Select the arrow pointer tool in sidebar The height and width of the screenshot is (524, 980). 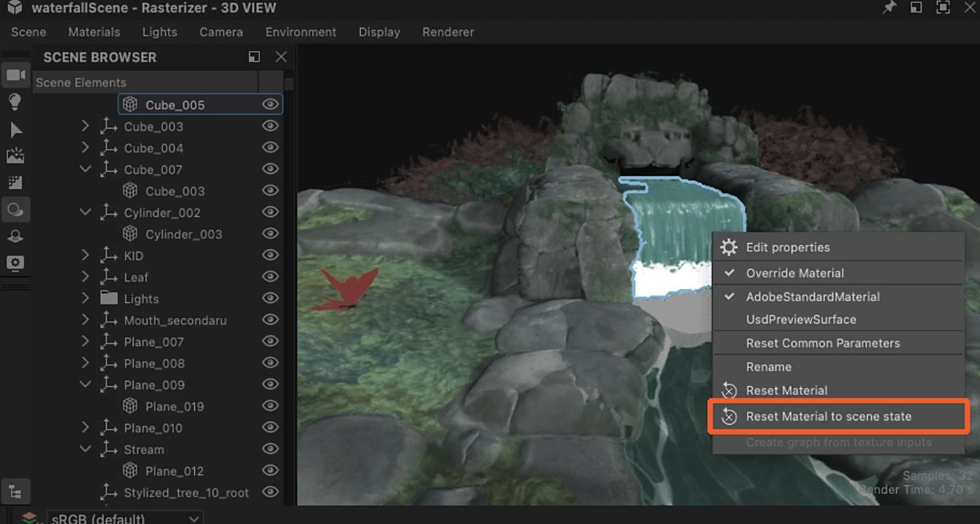15,130
